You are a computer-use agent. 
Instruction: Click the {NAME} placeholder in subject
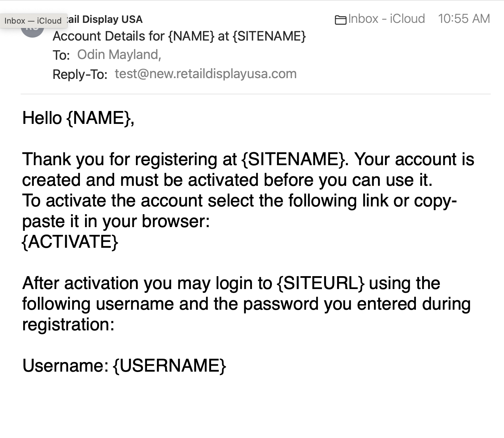click(x=191, y=36)
